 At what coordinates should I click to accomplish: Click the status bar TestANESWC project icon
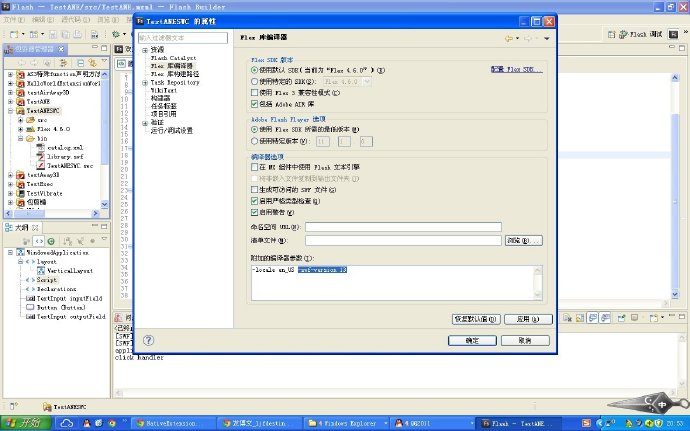(x=47, y=407)
